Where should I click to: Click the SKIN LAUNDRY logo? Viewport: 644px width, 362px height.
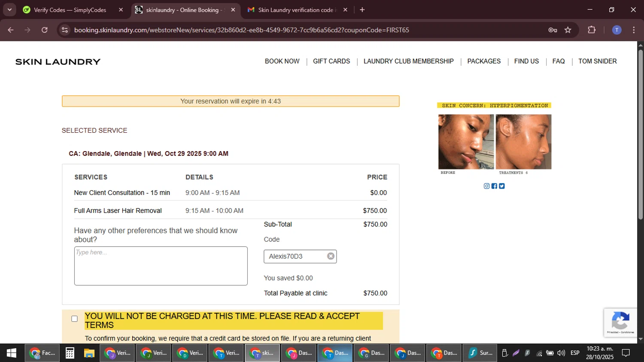58,62
